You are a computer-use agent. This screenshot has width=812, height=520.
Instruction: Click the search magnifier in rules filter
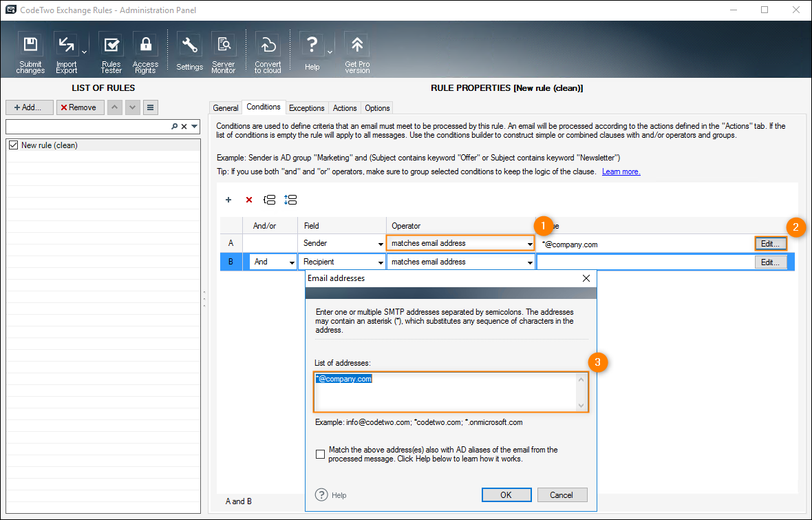(175, 127)
